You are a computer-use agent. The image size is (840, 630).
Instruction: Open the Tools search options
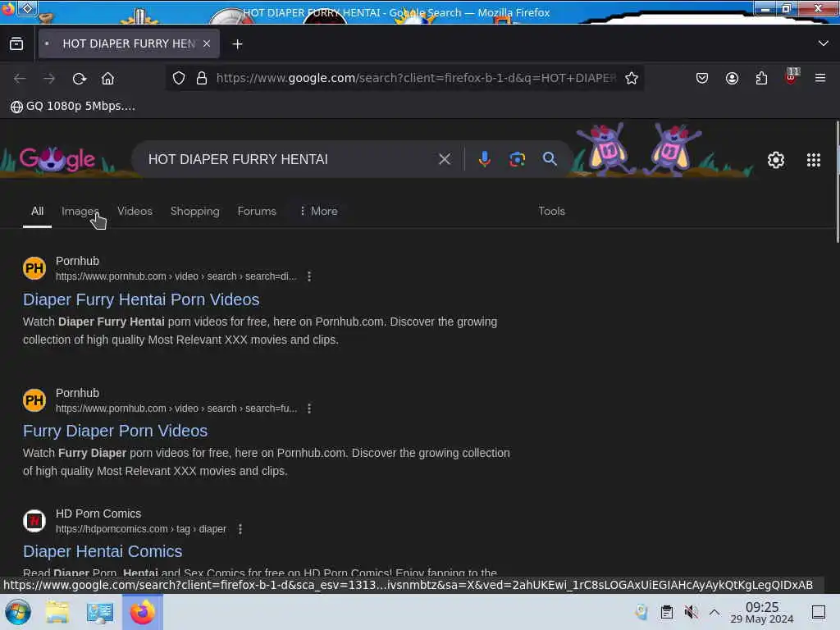point(551,211)
